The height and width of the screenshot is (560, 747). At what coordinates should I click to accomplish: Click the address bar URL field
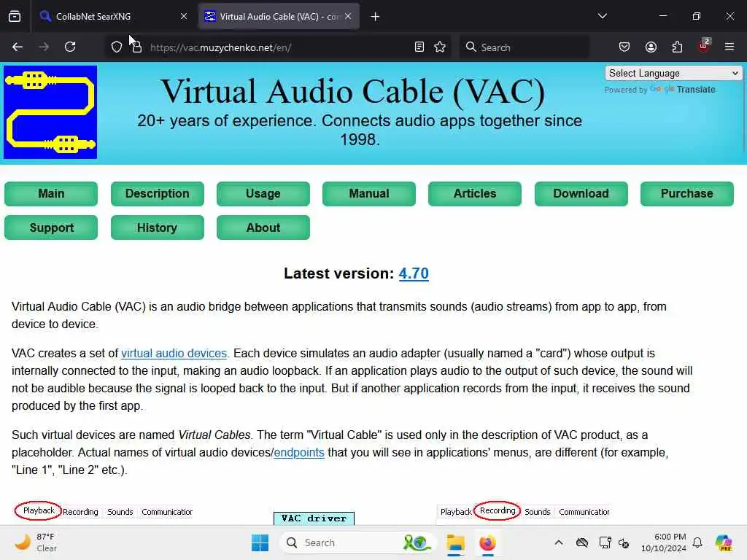279,47
